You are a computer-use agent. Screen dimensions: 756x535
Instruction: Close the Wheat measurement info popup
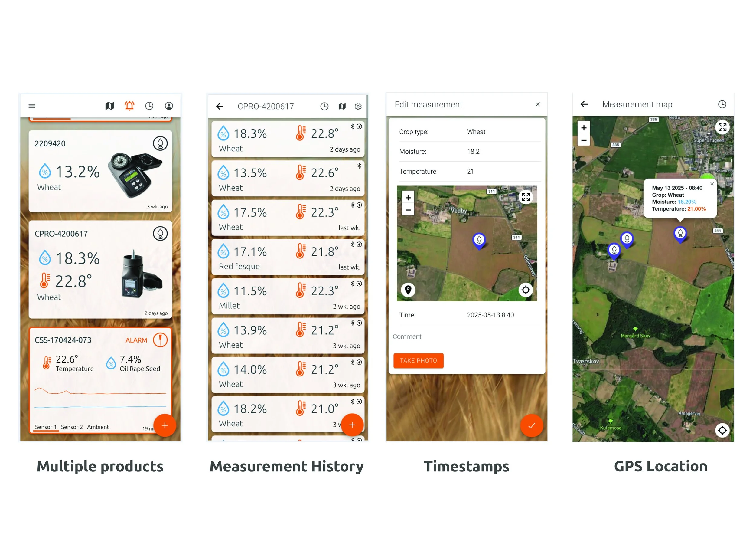pyautogui.click(x=712, y=184)
